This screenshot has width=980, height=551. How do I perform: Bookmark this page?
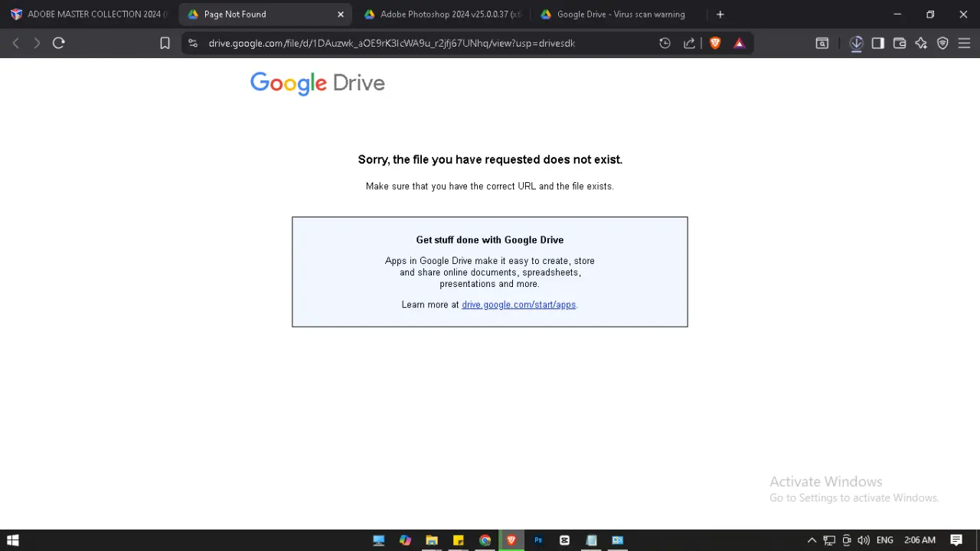[165, 44]
